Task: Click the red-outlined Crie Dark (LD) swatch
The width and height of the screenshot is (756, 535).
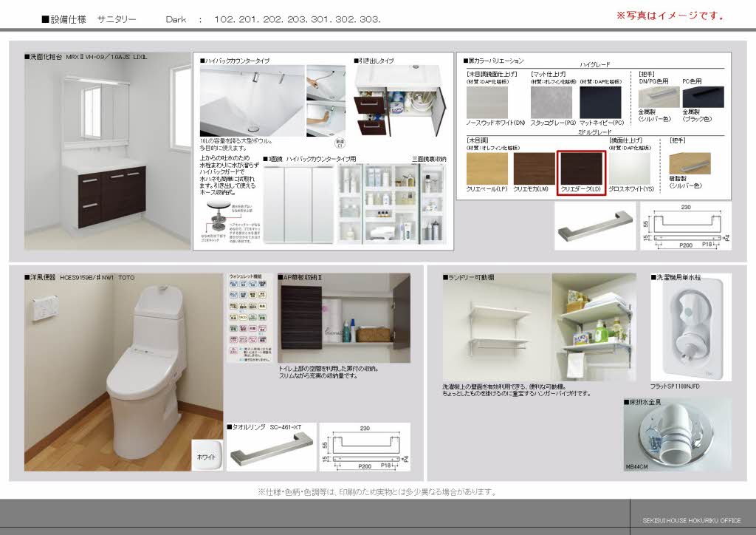Action: (x=582, y=168)
